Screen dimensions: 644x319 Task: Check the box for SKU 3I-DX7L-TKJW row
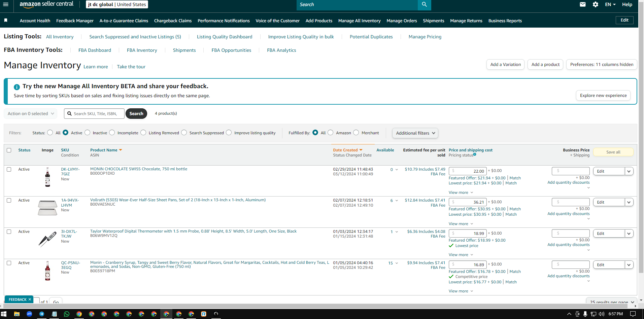point(9,232)
